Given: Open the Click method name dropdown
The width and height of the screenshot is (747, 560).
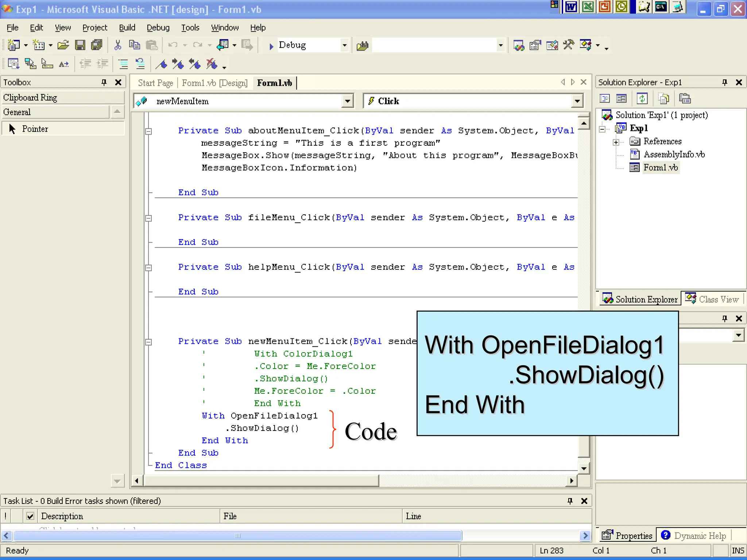Looking at the screenshot, I should [x=577, y=101].
